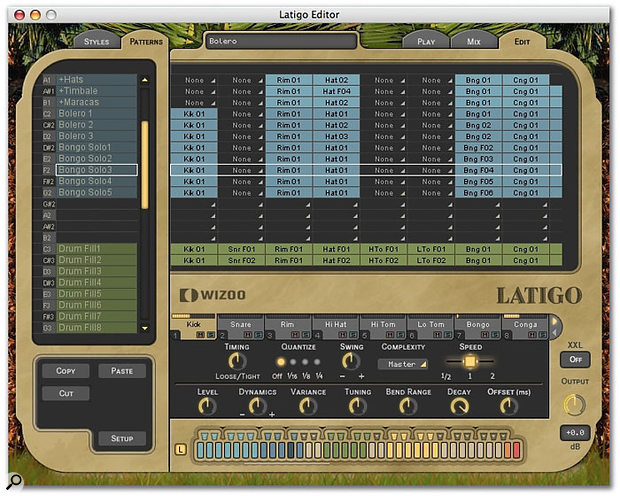This screenshot has width=620, height=496.
Task: Toggle the L latch button beside the keypads
Action: (x=180, y=449)
